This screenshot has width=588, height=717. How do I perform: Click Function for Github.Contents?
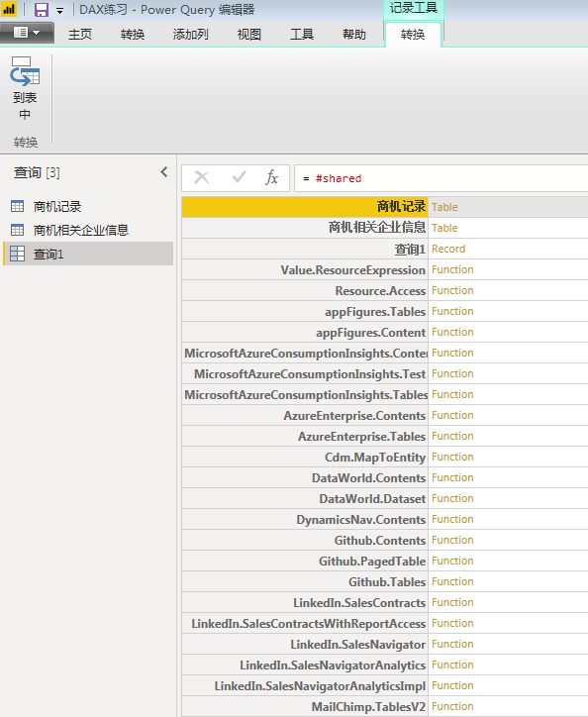[x=452, y=540]
